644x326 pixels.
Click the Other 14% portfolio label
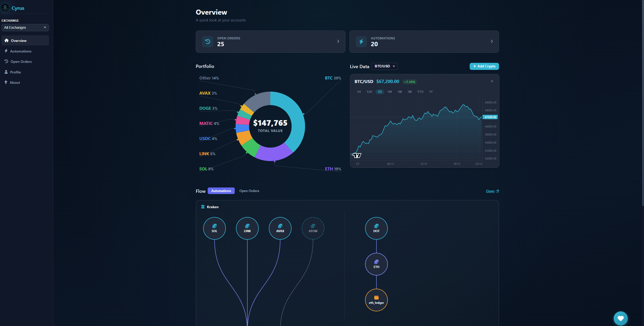(x=209, y=78)
